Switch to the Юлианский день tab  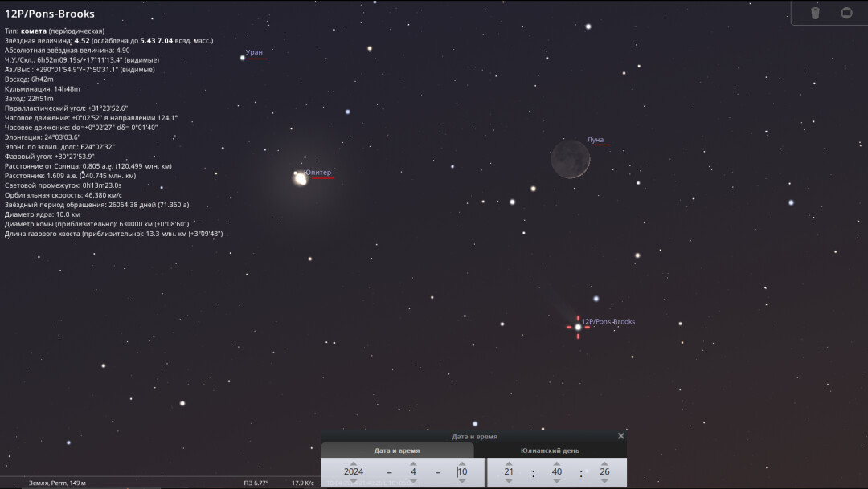(550, 450)
